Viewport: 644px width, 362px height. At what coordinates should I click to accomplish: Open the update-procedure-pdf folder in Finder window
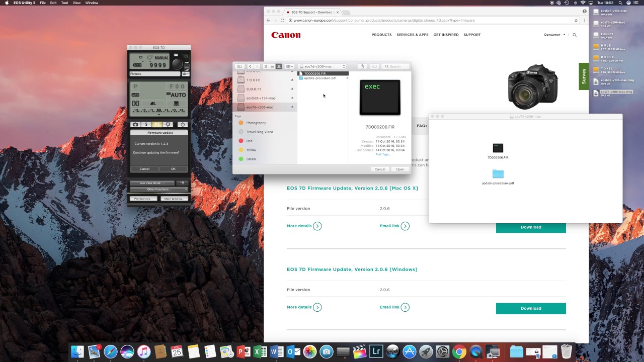[498, 174]
